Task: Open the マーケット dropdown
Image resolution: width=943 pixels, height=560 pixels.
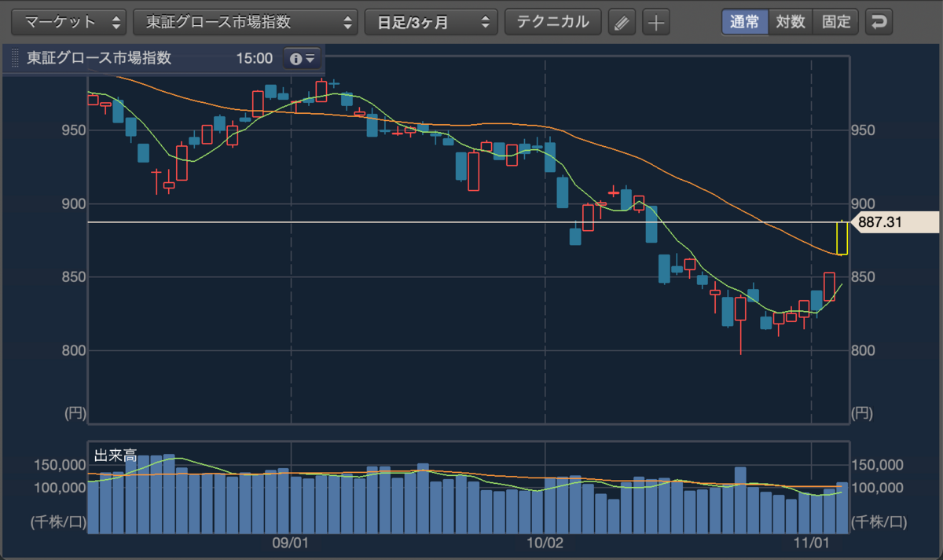Action: click(69, 22)
